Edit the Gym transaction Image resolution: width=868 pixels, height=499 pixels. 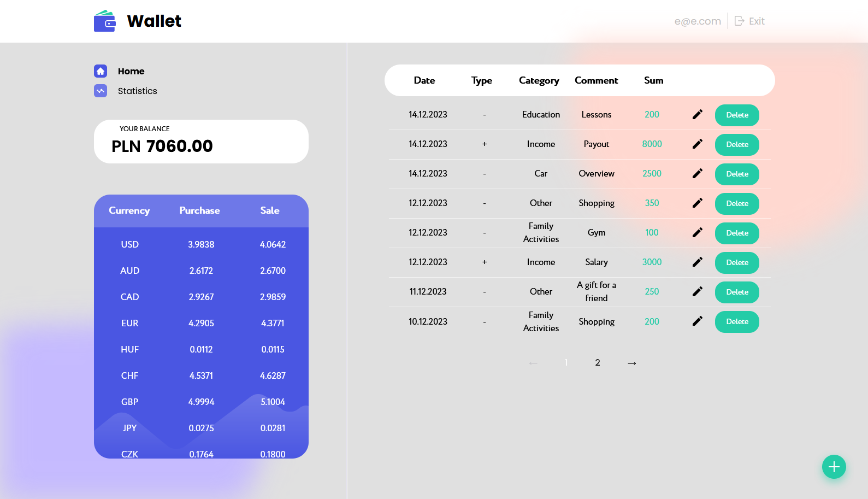pos(698,233)
